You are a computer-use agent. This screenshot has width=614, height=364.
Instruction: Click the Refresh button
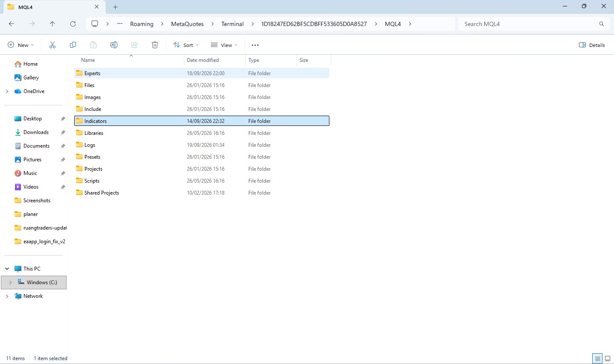pyautogui.click(x=73, y=24)
